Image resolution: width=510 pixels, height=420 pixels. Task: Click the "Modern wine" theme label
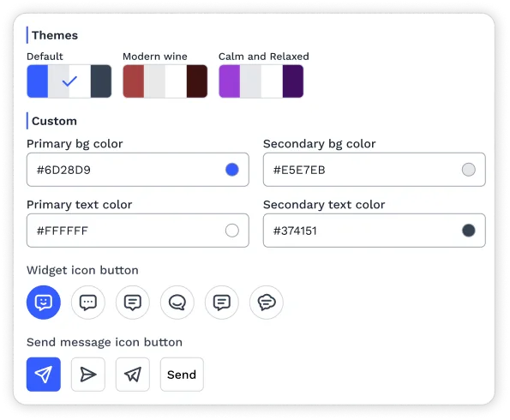pyautogui.click(x=155, y=57)
